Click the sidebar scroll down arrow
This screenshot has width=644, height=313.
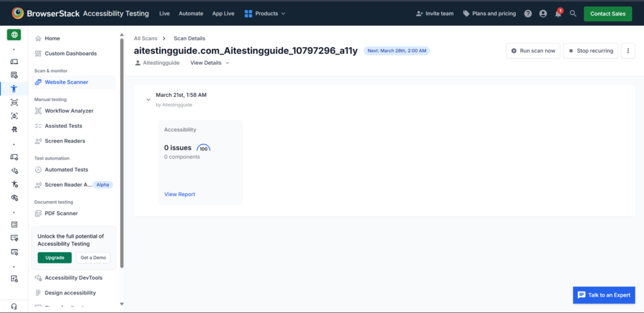[x=121, y=304]
